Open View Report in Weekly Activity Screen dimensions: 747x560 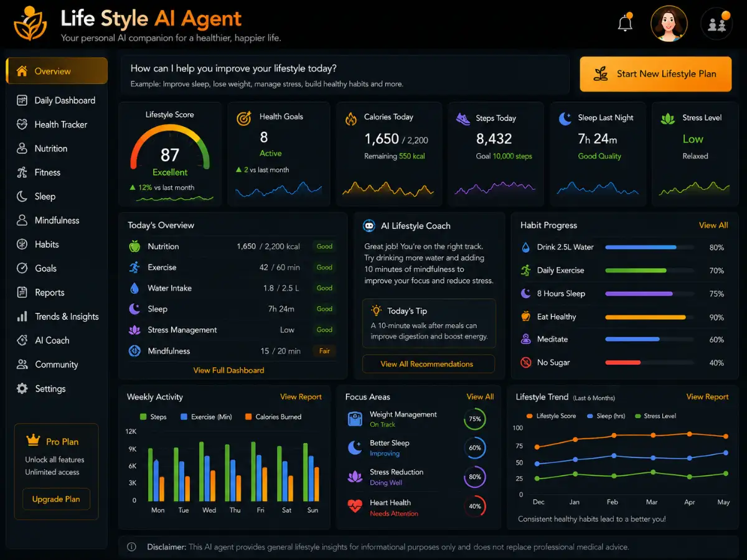(301, 397)
